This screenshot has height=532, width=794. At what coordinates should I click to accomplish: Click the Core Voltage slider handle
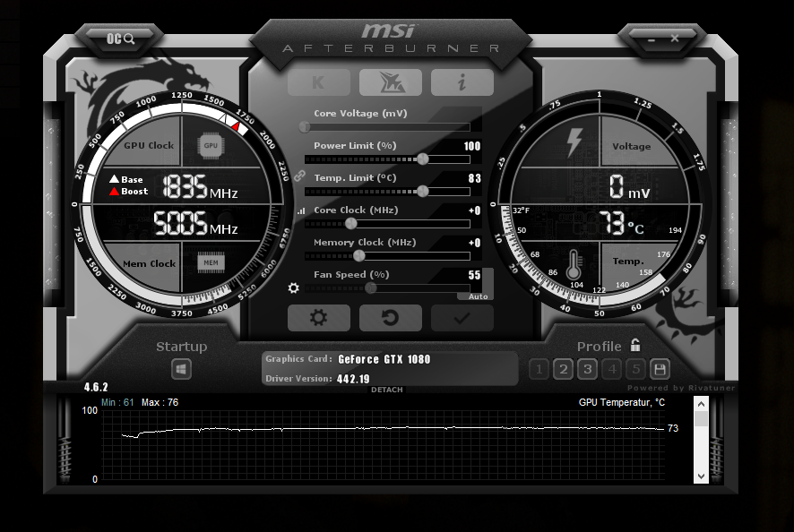(305, 126)
